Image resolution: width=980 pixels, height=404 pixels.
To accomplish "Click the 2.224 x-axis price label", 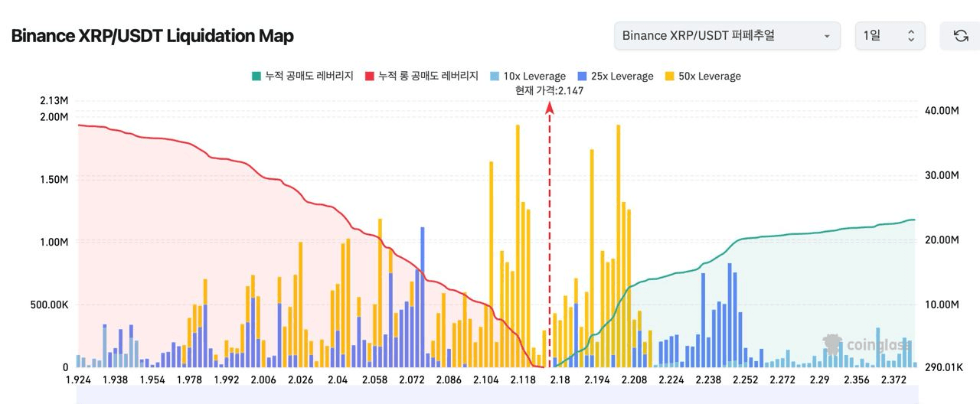I will 671,380.
